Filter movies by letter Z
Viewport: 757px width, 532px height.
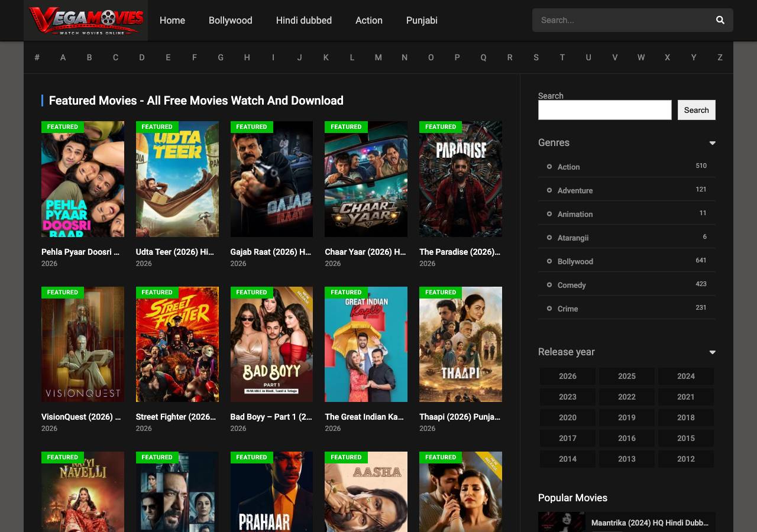[x=720, y=57]
